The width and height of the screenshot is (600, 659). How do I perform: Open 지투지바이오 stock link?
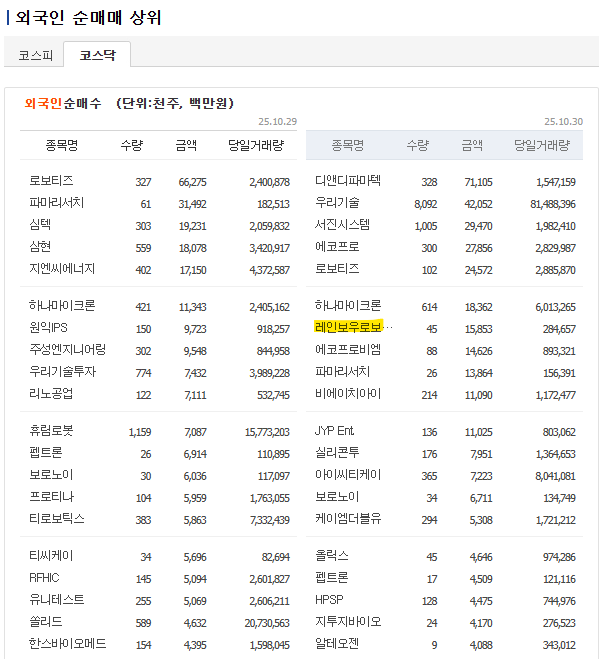[x=348, y=621]
